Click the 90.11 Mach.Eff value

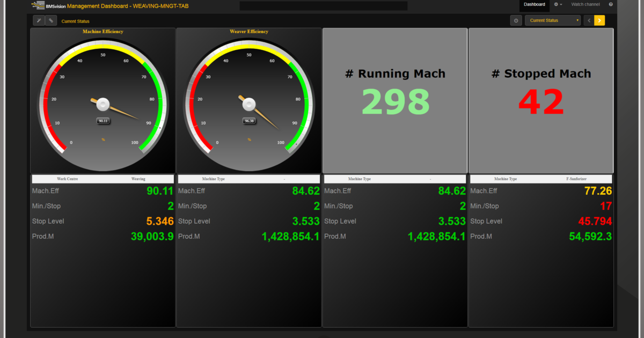160,191
